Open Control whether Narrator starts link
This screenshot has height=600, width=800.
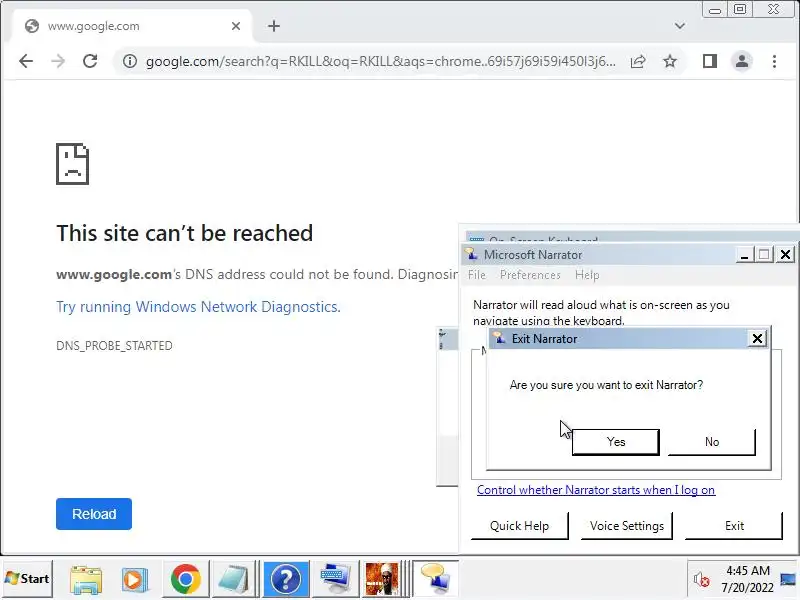coord(596,490)
